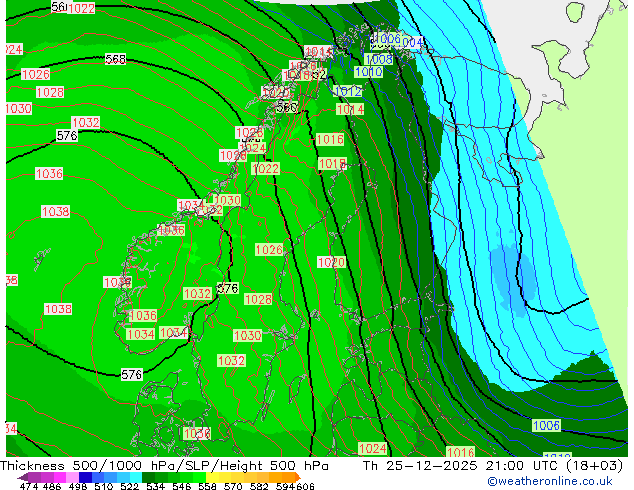The width and height of the screenshot is (634, 490).
Task: Click the white-boxed 1020 label under 1018
Action: (332, 262)
